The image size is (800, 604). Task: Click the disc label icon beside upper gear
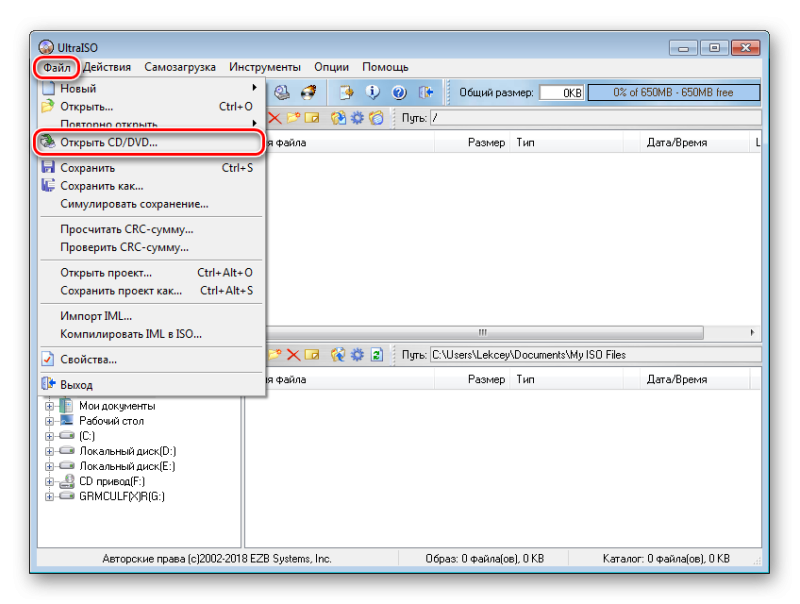[377, 118]
